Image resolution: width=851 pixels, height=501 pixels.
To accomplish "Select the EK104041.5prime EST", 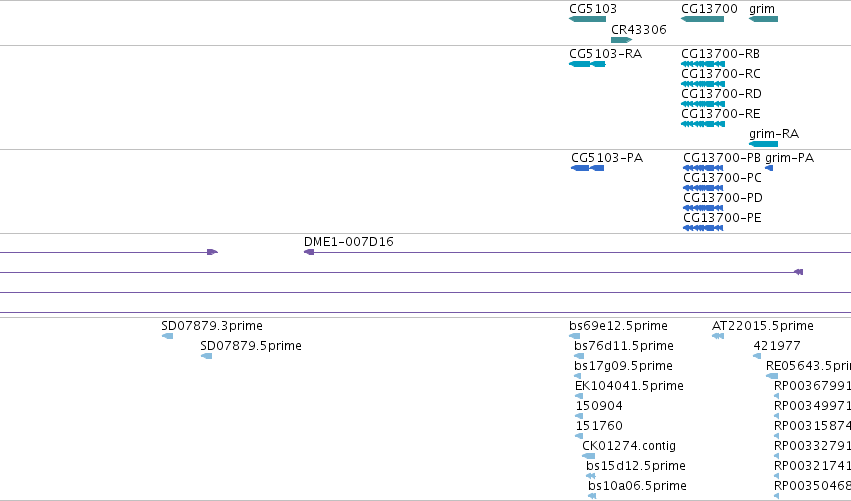I will pyautogui.click(x=629, y=386).
